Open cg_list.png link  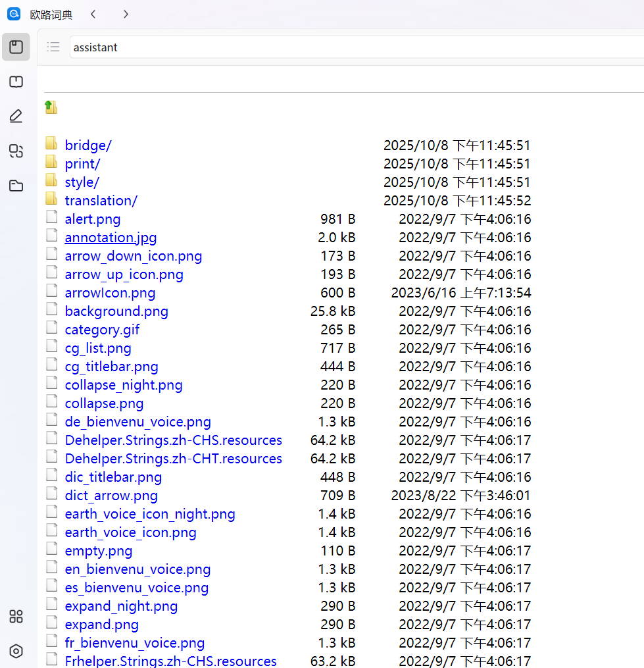click(x=98, y=348)
